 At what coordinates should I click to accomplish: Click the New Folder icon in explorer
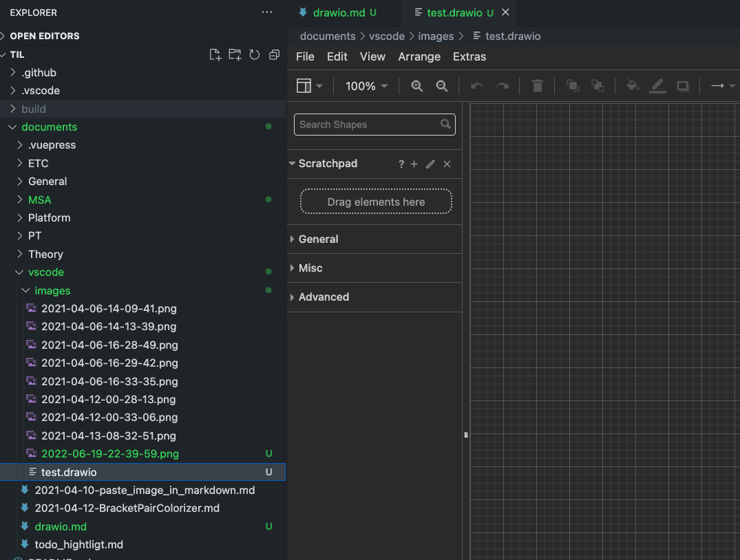tap(235, 55)
